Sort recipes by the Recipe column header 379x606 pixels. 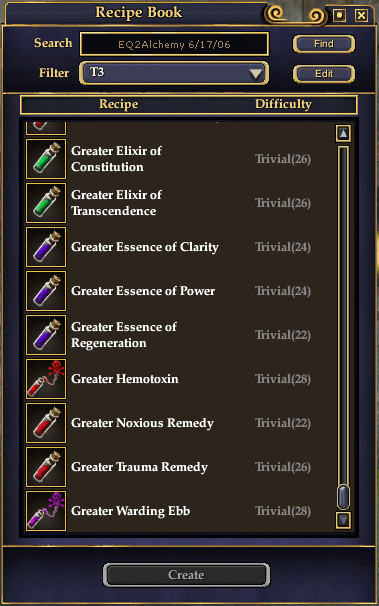click(118, 104)
